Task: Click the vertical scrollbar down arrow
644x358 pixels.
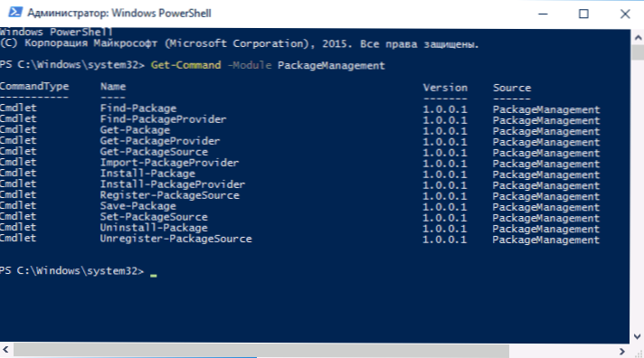Action: tap(638, 336)
